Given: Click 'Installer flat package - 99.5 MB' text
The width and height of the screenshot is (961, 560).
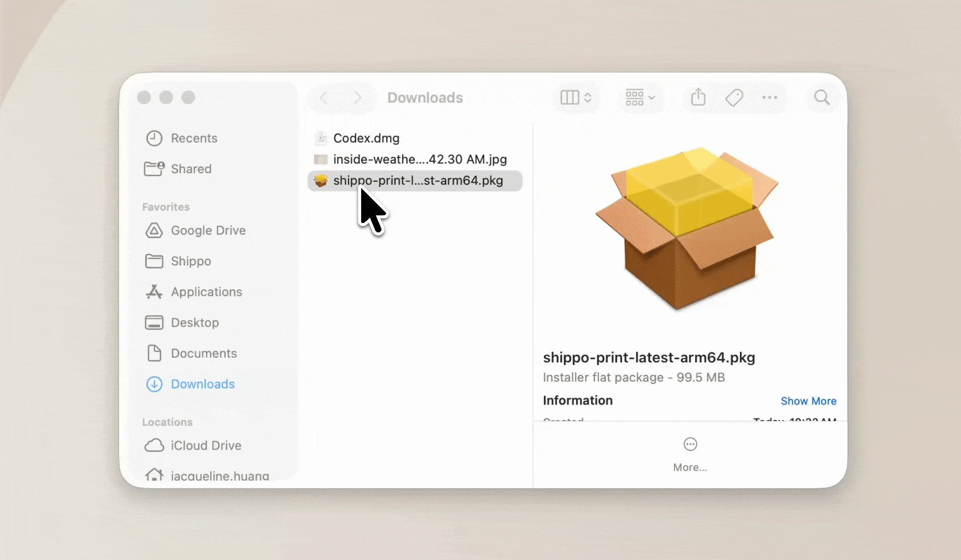Looking at the screenshot, I should coord(634,377).
